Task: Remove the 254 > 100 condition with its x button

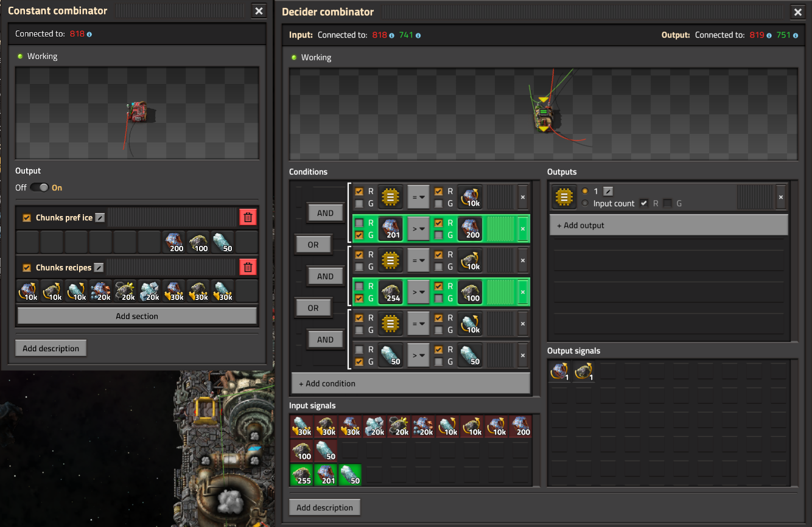Action: [522, 292]
